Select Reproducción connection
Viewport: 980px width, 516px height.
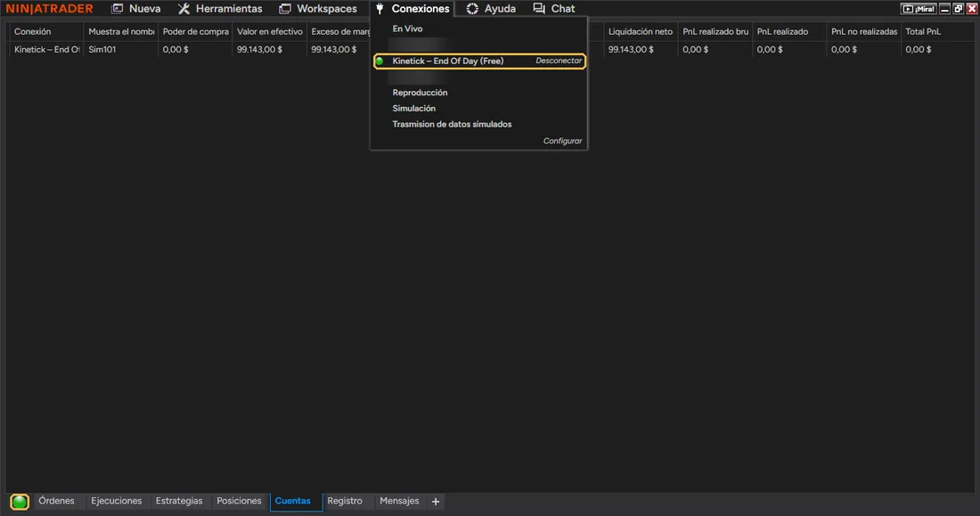(420, 93)
